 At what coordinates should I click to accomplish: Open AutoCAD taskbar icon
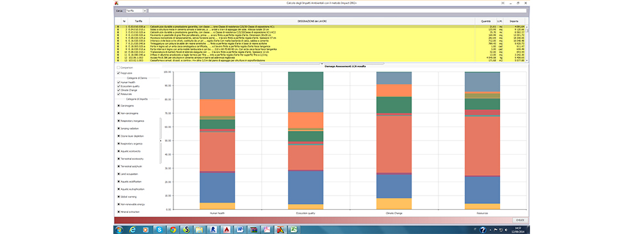point(227,230)
